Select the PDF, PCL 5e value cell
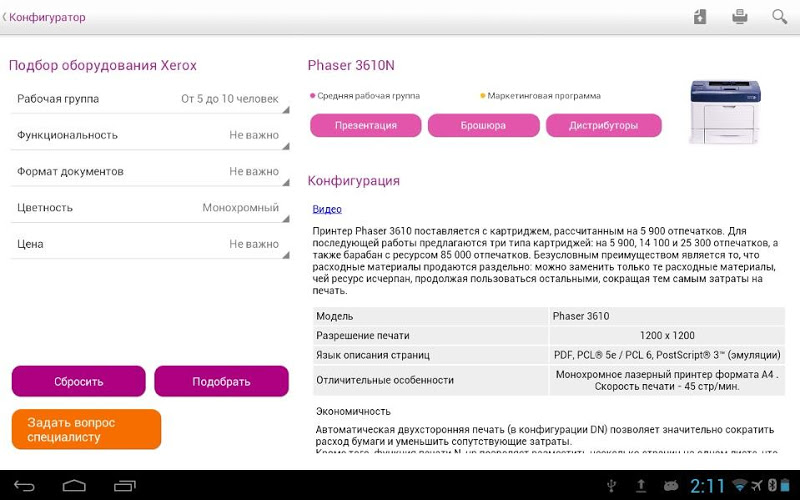The image size is (800, 500). pos(667,355)
